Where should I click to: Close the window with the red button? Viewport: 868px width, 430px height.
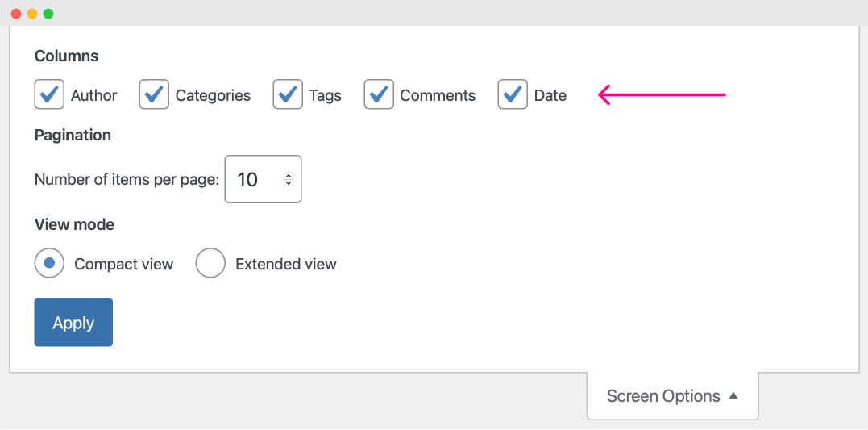click(16, 13)
